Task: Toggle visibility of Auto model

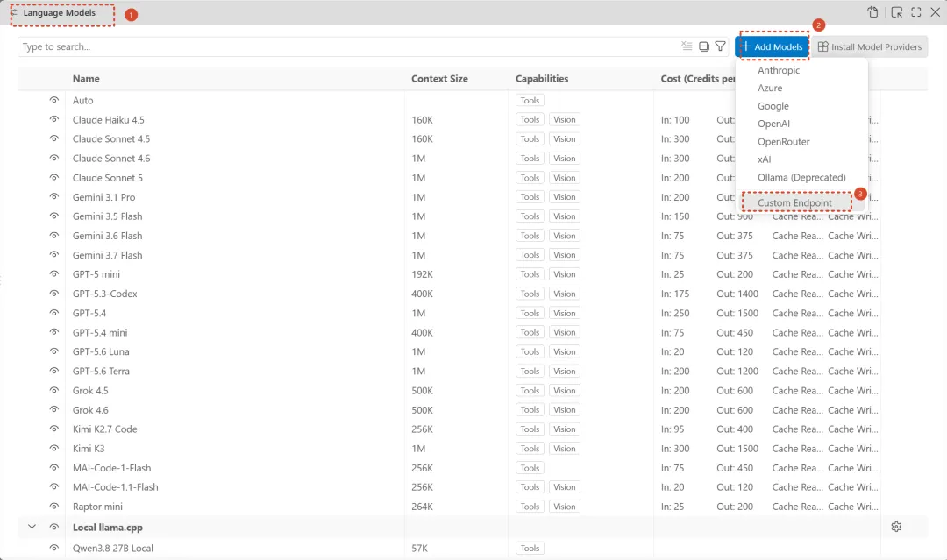Action: (x=54, y=100)
